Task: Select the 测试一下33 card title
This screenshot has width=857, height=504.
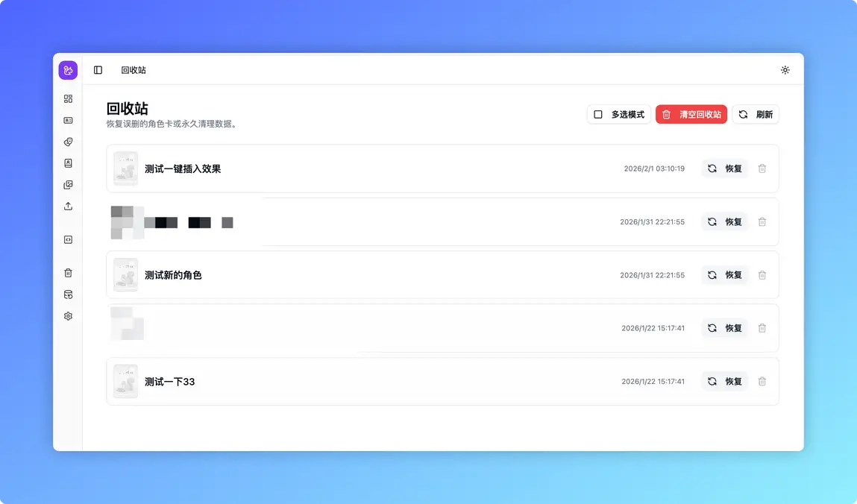Action: click(x=169, y=382)
